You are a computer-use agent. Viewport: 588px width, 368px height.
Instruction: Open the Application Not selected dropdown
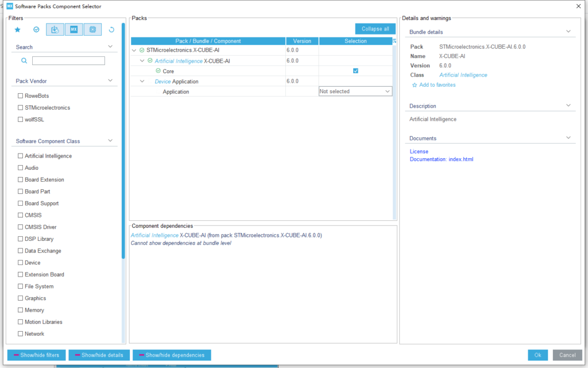(x=355, y=91)
